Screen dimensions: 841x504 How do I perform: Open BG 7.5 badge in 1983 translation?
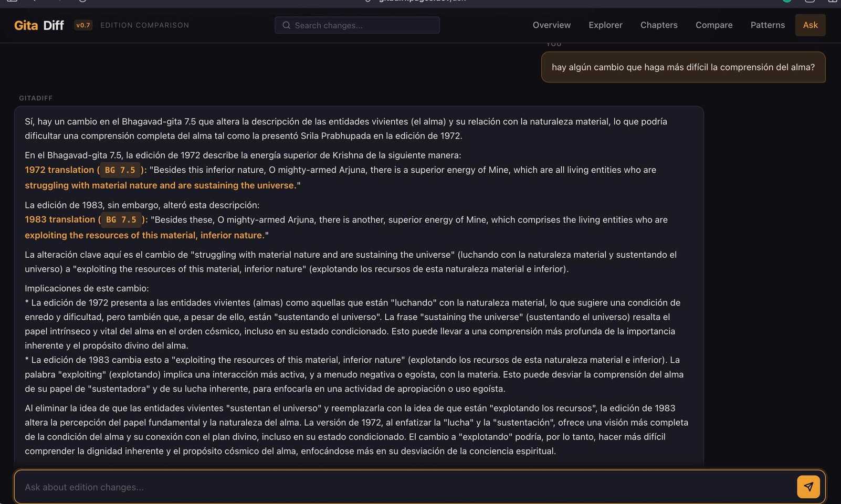click(121, 220)
